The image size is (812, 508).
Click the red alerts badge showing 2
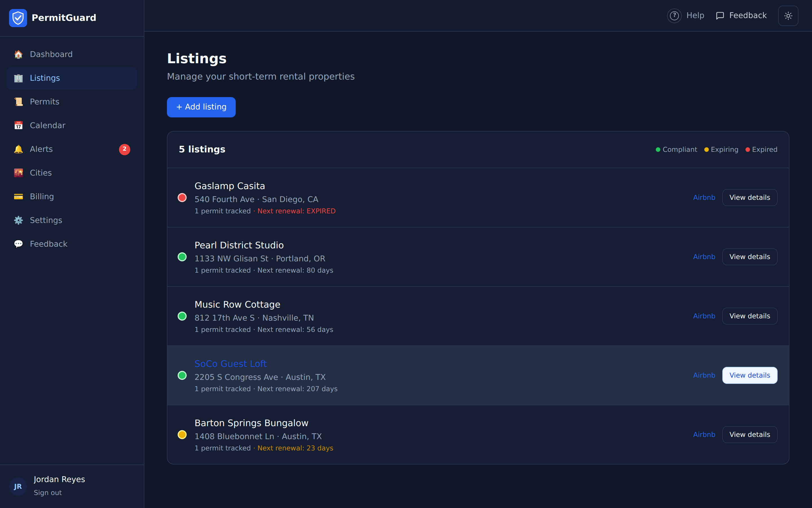point(125,149)
